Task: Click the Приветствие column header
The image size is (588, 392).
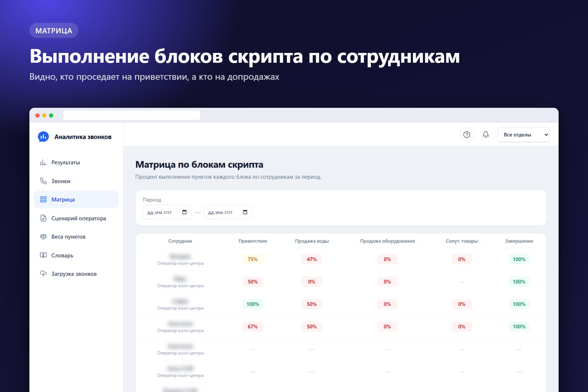Action: pos(253,241)
